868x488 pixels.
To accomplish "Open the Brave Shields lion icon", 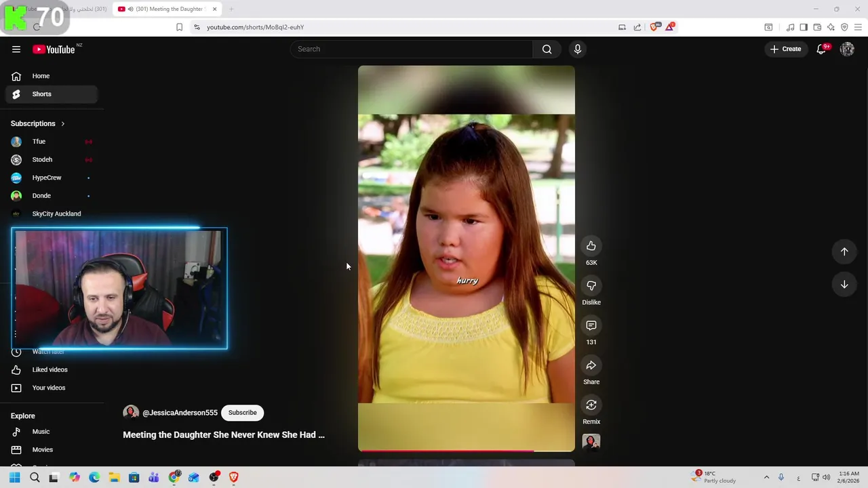I will [654, 27].
